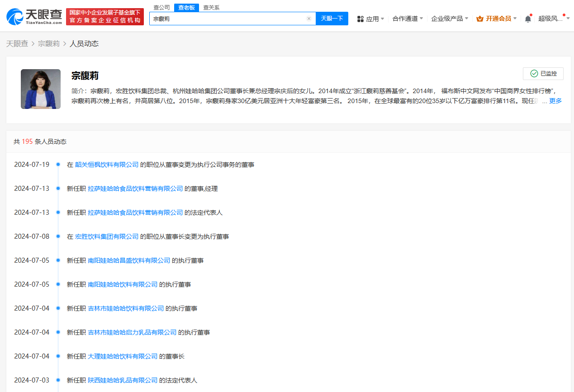Click 天眼查 in the breadcrumb trail

point(17,43)
